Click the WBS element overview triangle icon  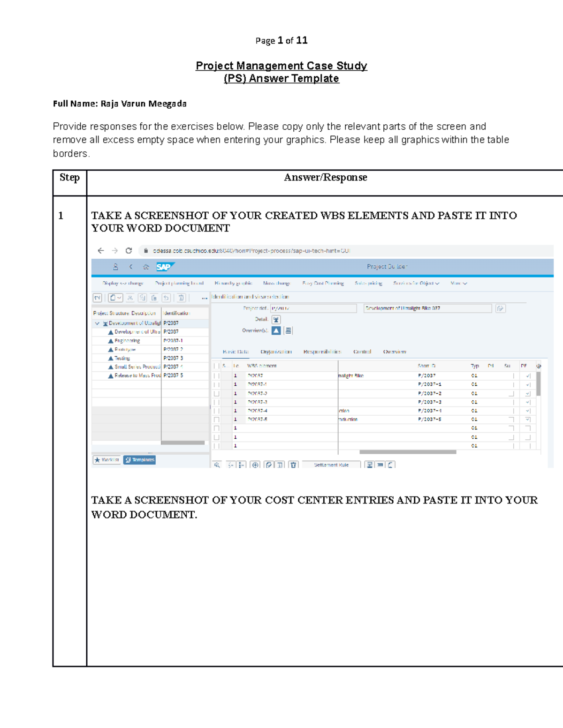tap(276, 330)
